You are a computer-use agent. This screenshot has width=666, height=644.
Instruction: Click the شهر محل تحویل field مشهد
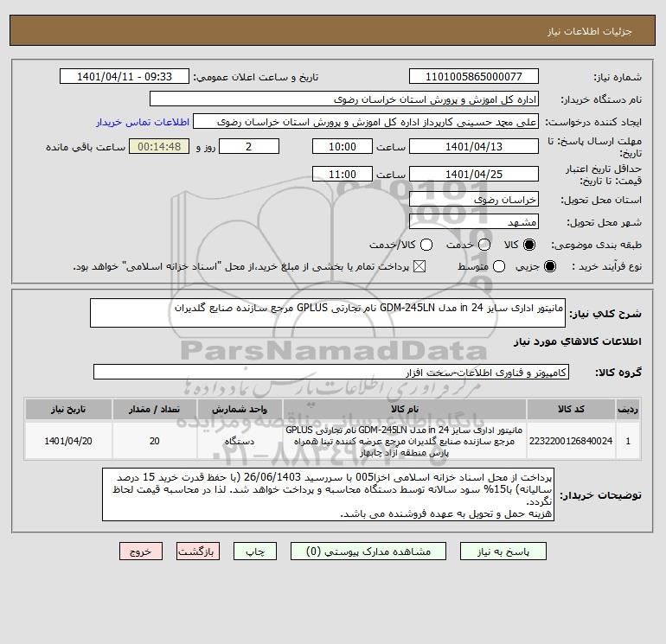point(474,221)
